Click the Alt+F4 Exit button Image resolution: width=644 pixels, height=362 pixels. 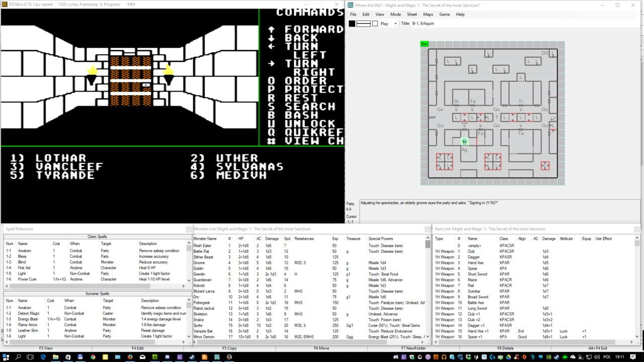598,348
